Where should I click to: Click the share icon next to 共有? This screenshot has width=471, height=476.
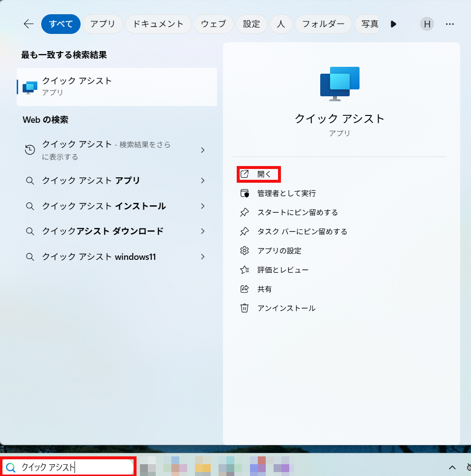245,289
